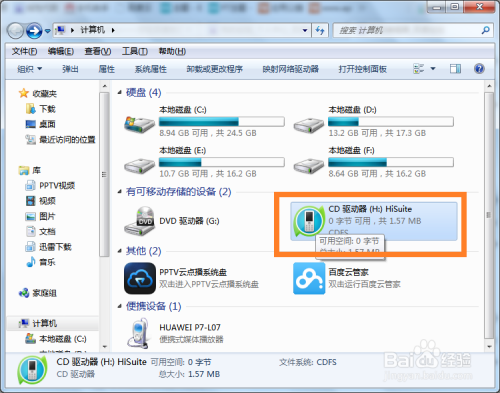Click 映射网络驱动器 toolbar button

(x=291, y=69)
